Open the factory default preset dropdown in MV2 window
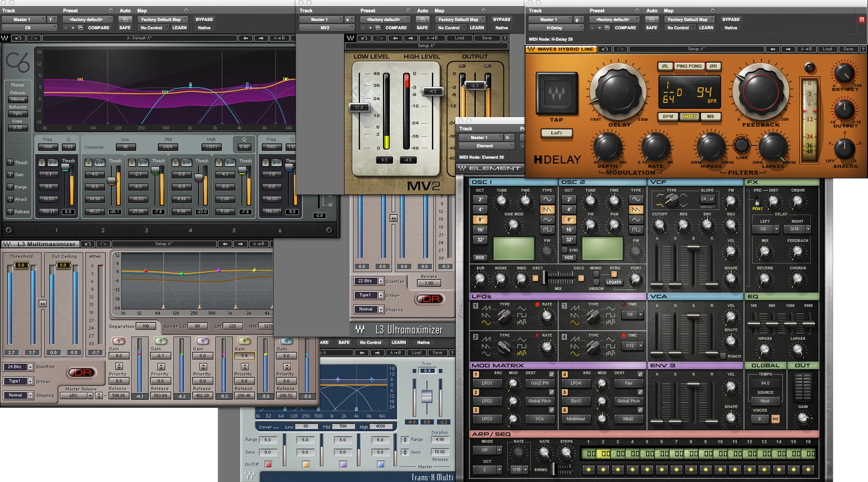Screen dimensions: 868x482 pyautogui.click(x=385, y=19)
